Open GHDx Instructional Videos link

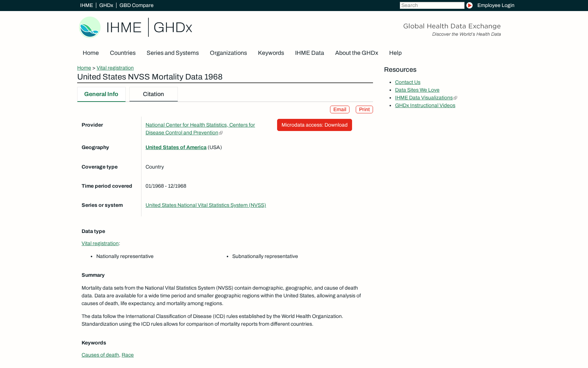tap(425, 105)
